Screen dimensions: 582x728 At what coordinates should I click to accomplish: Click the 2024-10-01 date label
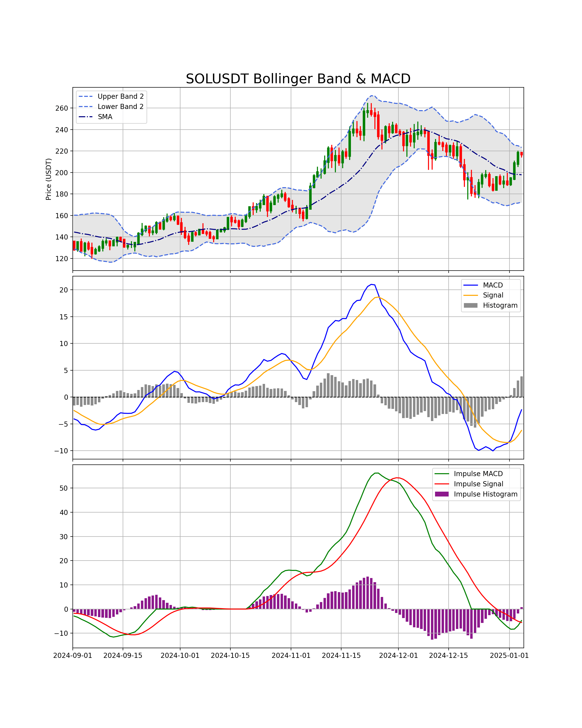point(180,655)
